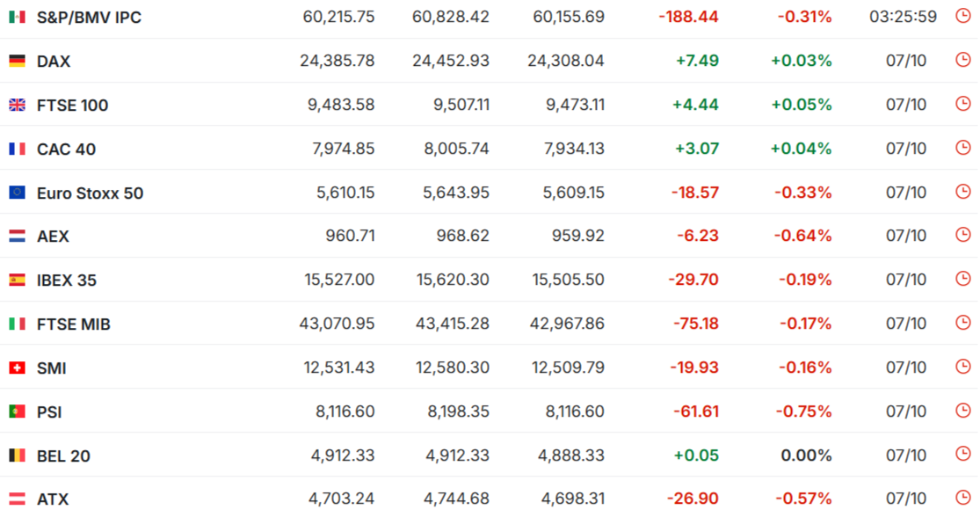Click the clock icon for FTSE 100
Image resolution: width=980 pixels, height=517 pixels.
(x=963, y=103)
